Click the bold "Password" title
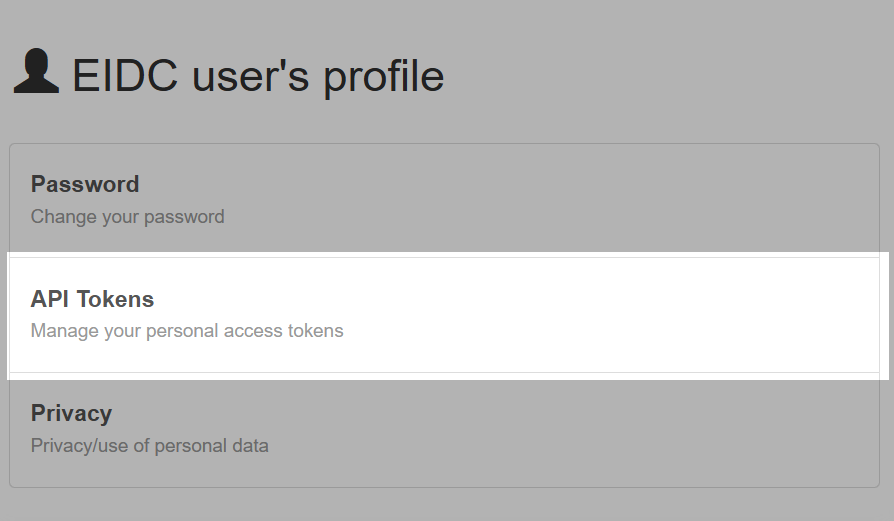 tap(85, 185)
